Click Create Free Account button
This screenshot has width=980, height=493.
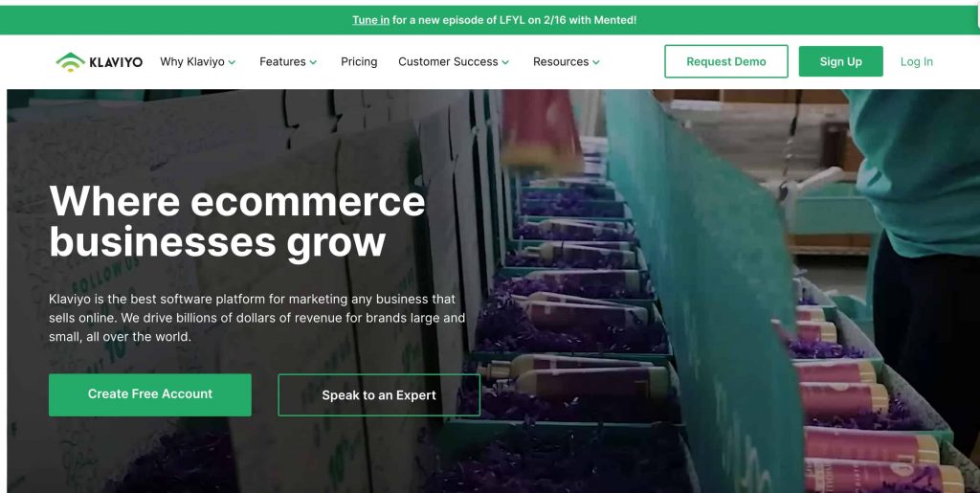point(150,395)
